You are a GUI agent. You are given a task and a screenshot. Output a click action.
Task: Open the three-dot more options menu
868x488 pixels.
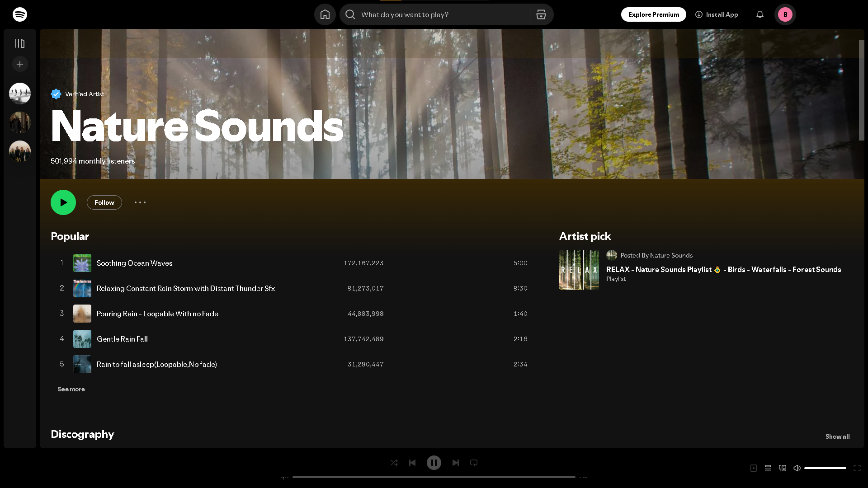(140, 202)
